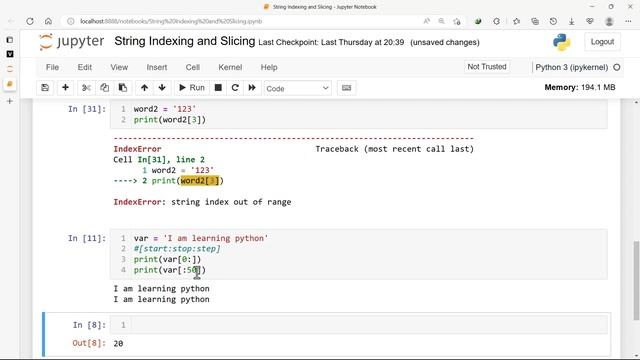
Task: Click the zoom magnifier icon in address bar
Action: pyautogui.click(x=442, y=21)
